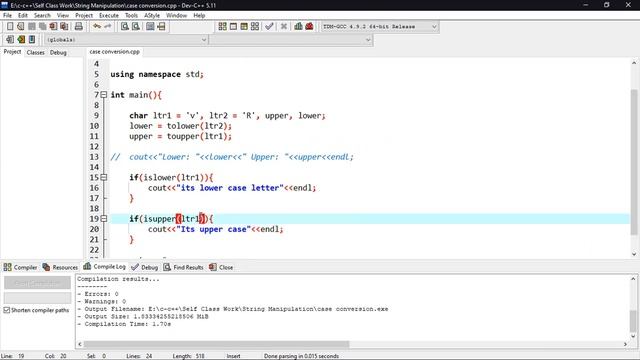The height and width of the screenshot is (360, 640).
Task: Click the Redo arrow icon
Action: (x=108, y=27)
